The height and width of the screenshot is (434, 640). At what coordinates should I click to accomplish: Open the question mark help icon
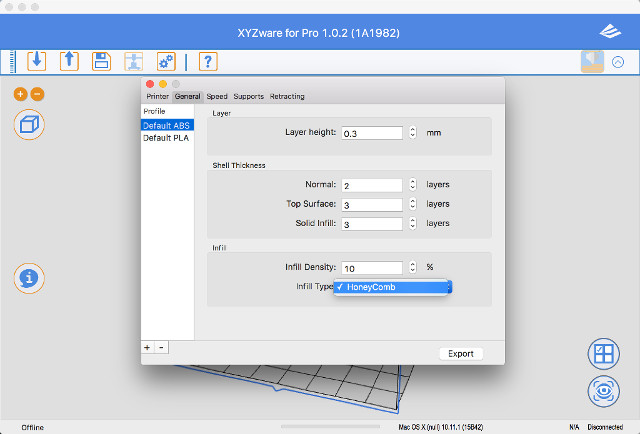[x=208, y=61]
